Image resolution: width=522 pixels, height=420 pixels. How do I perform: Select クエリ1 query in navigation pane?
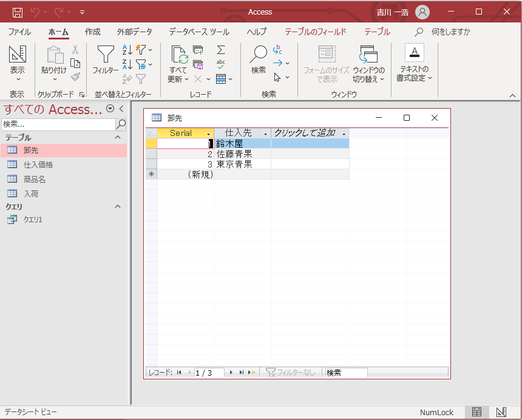33,220
